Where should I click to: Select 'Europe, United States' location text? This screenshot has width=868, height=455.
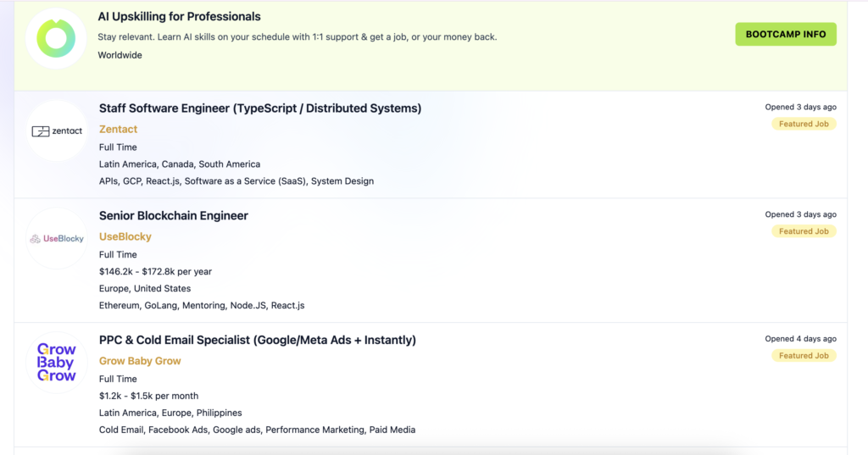click(145, 288)
